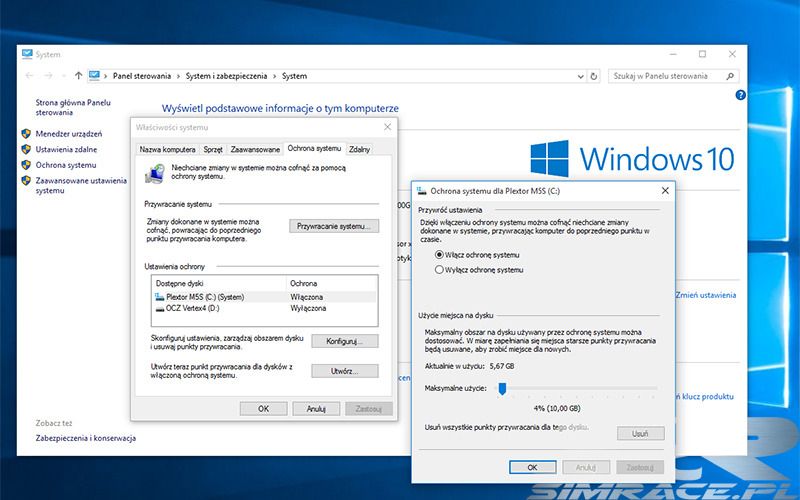
Task: Click the refresh icon beside the address bar
Action: pyautogui.click(x=596, y=75)
